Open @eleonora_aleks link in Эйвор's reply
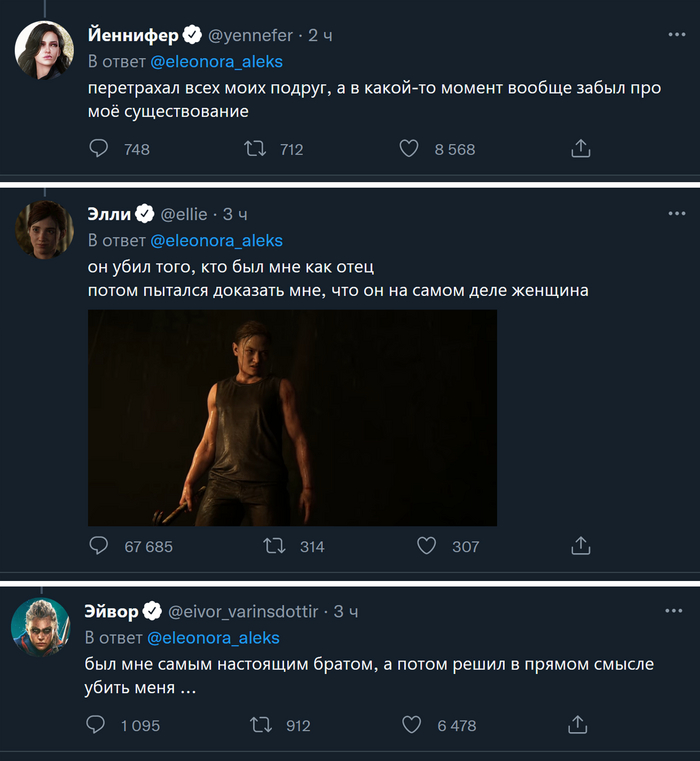 [x=213, y=638]
